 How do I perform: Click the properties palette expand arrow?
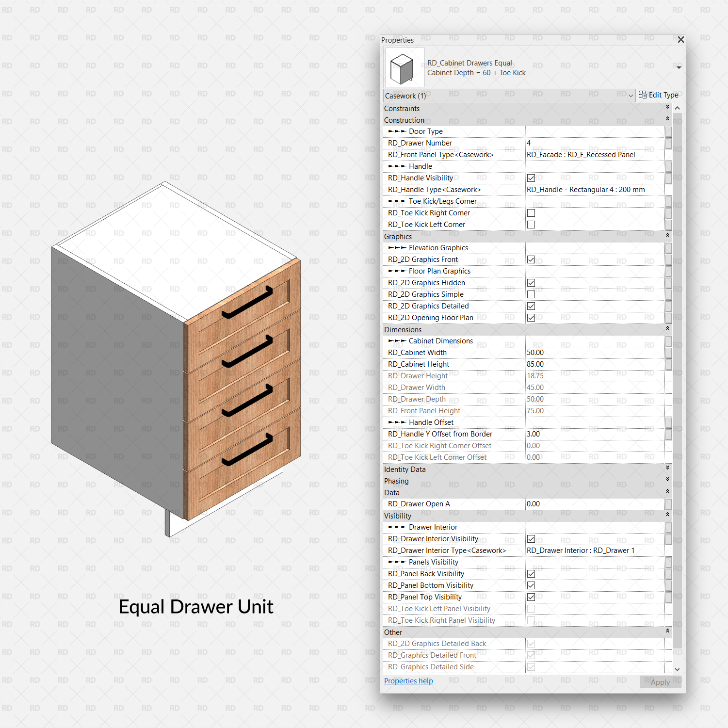678,67
